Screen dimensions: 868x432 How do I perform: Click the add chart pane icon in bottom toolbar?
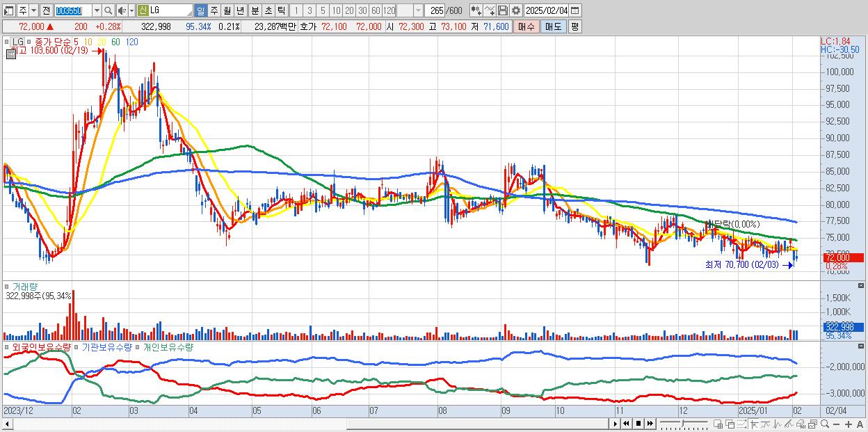pos(718,424)
